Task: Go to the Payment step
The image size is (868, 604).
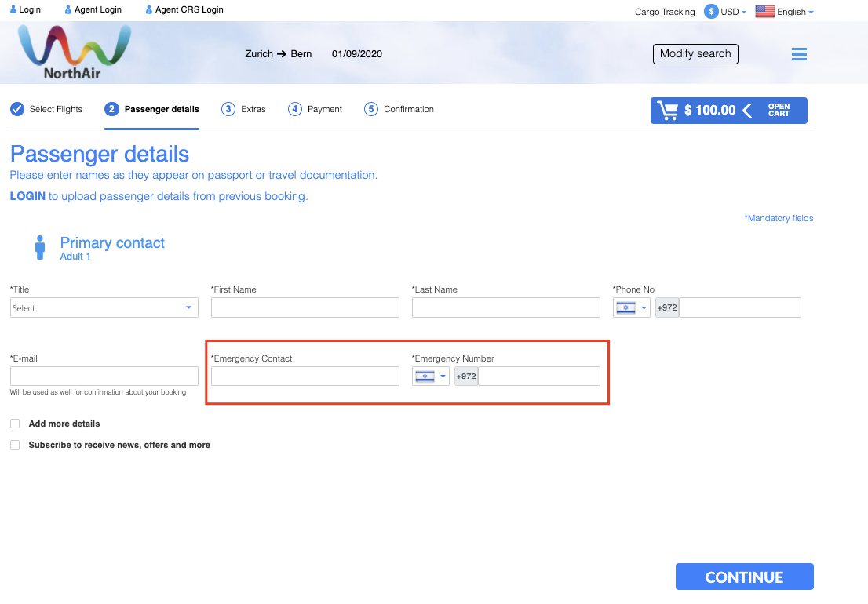Action: tap(315, 109)
